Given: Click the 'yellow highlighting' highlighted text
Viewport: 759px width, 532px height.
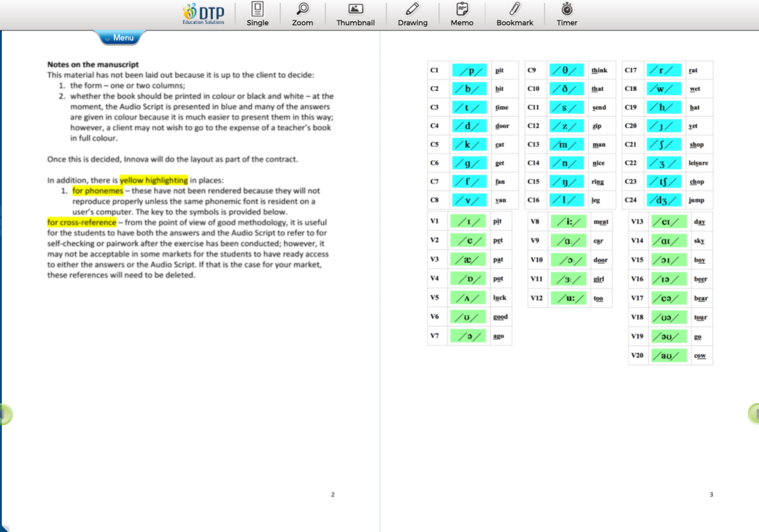Looking at the screenshot, I should tap(154, 180).
